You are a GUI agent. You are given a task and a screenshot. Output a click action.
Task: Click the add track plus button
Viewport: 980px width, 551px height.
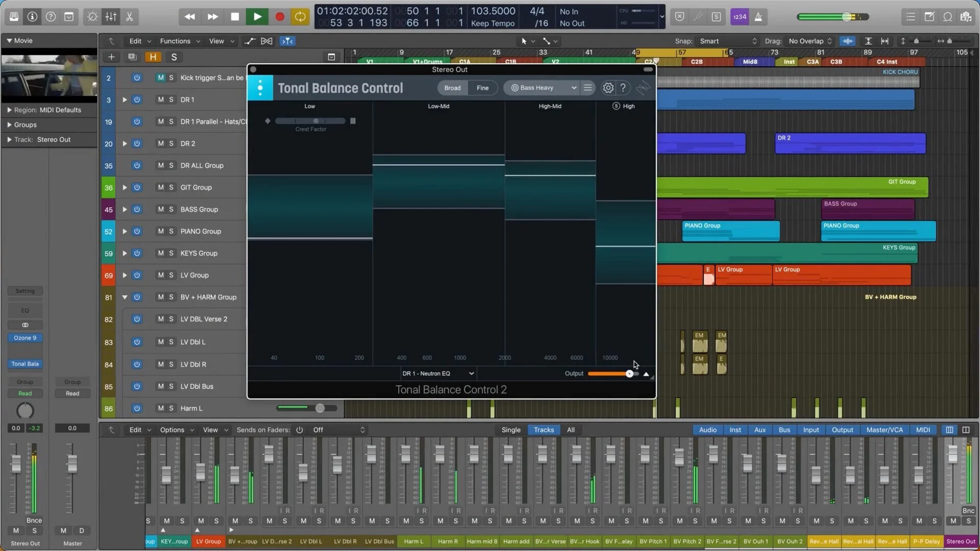point(111,57)
